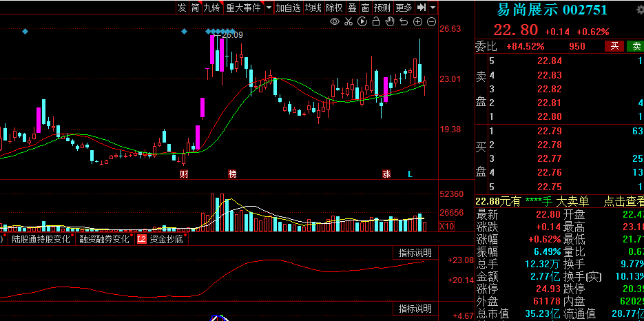The height and width of the screenshot is (321, 644).
Task: Expand the dropdown arrow after skip-to-end icon
Action: coord(433,8)
